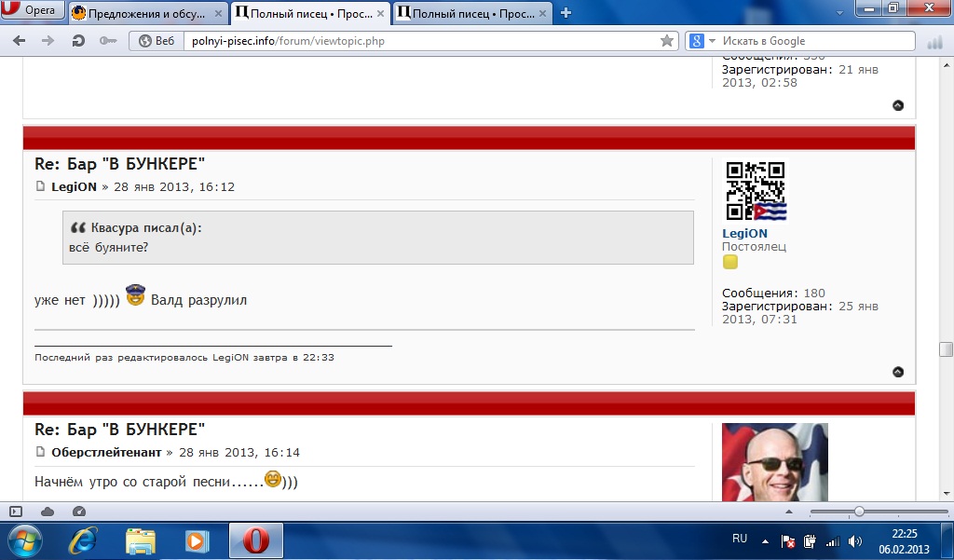954x560 pixels.
Task: Open the volume speaker tray icon
Action: click(855, 541)
